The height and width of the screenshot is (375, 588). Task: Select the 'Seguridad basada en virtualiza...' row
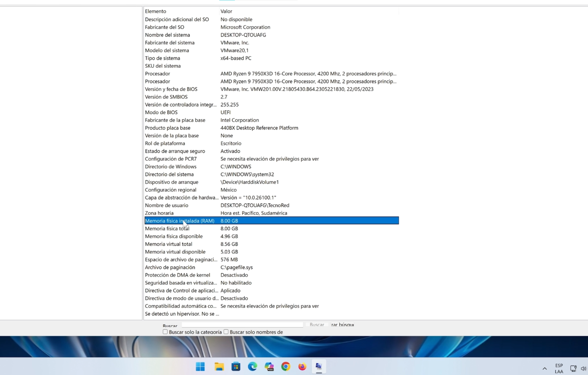coord(272,283)
